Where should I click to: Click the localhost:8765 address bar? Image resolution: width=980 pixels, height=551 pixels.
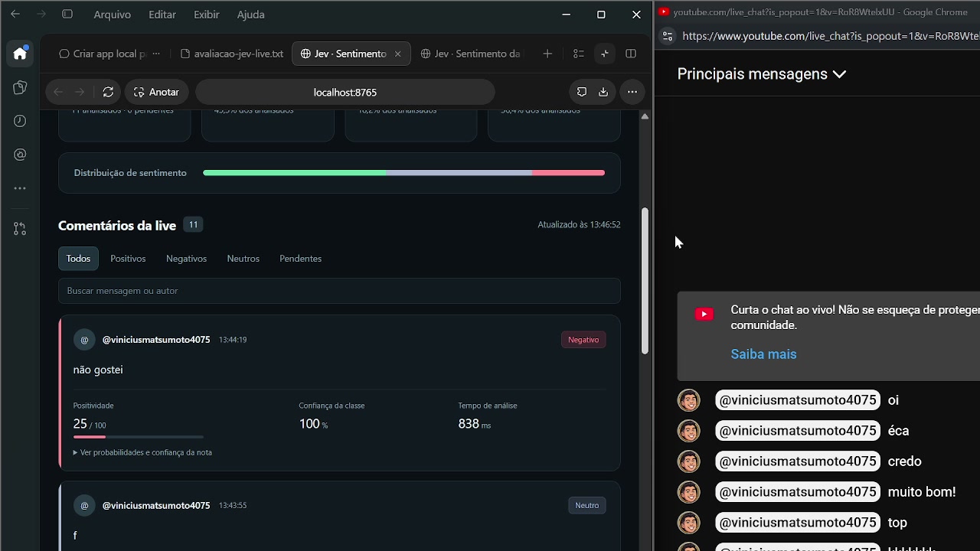click(x=345, y=92)
